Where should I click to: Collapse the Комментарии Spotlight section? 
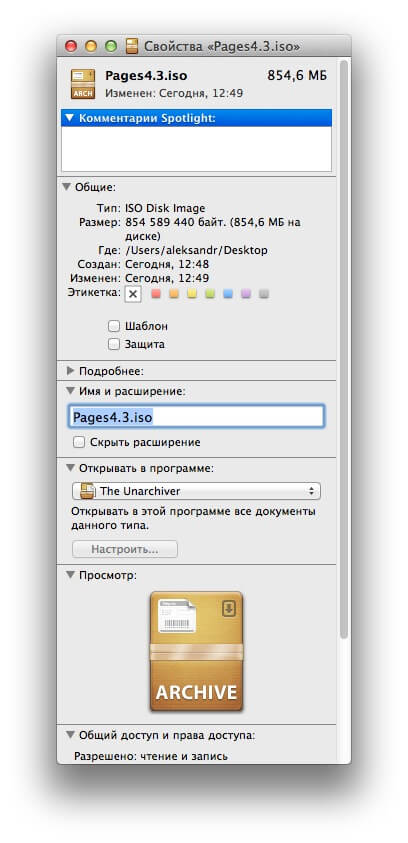click(x=68, y=118)
